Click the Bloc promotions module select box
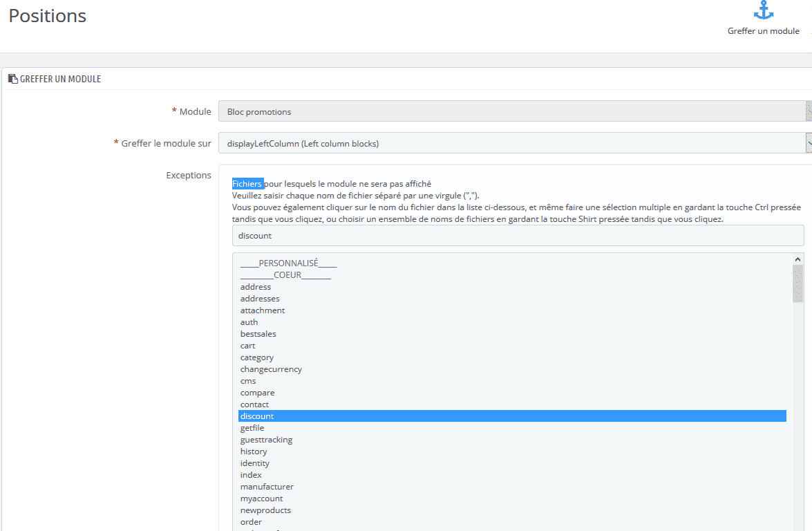This screenshot has height=531, width=812. pyautogui.click(x=516, y=111)
